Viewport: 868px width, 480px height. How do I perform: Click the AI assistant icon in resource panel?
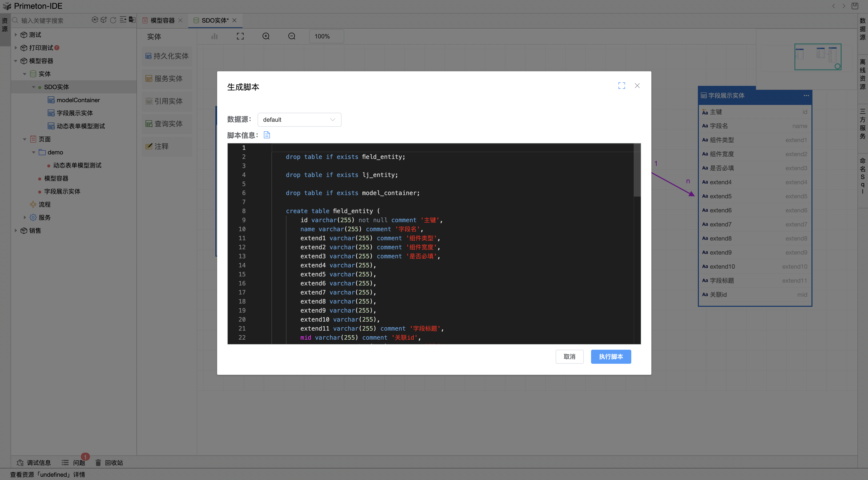click(95, 20)
